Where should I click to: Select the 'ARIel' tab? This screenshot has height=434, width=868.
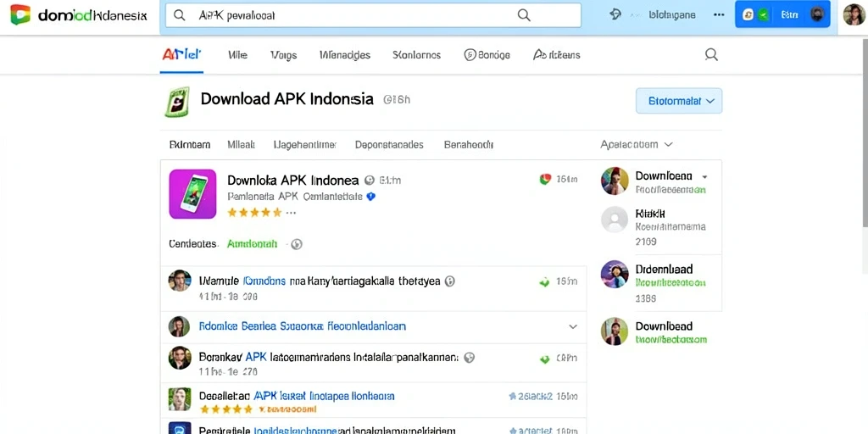181,55
